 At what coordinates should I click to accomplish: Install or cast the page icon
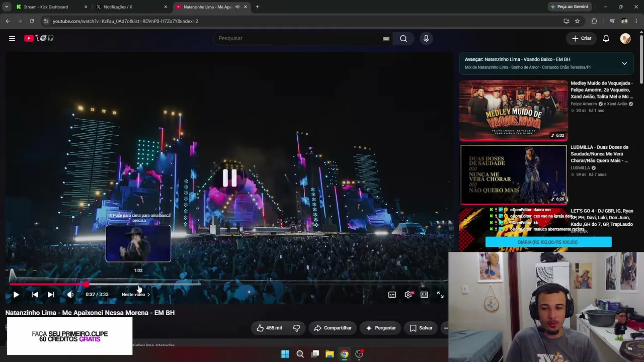click(566, 21)
